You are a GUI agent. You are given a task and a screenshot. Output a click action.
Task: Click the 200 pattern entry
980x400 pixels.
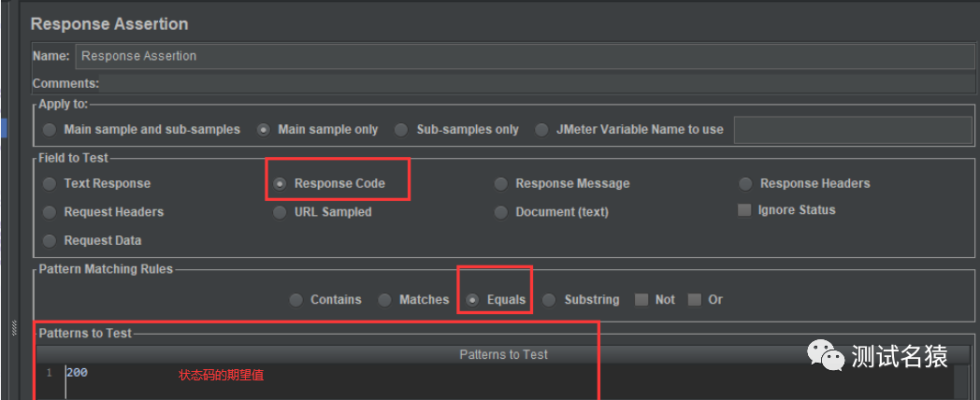point(78,373)
